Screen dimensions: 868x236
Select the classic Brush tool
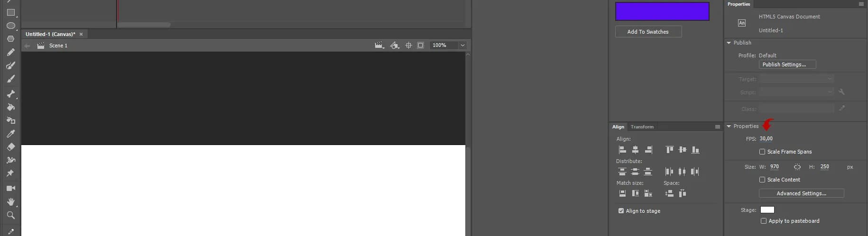click(x=10, y=79)
